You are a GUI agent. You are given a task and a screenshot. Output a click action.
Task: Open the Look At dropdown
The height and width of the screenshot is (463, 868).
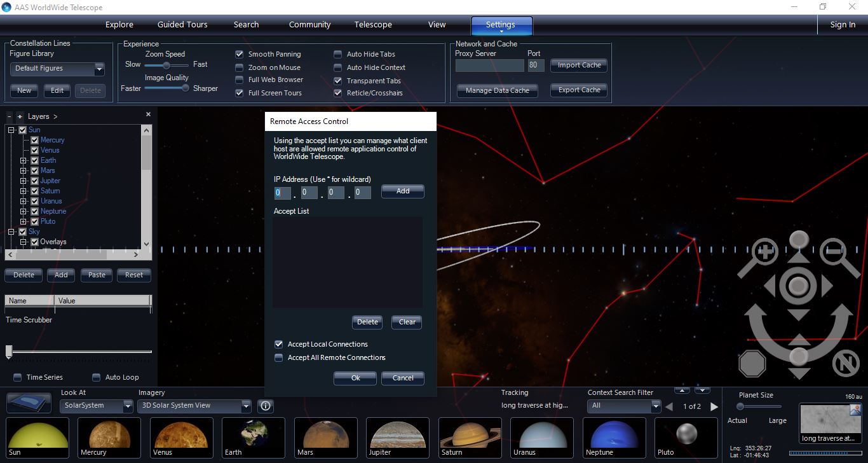coord(128,406)
